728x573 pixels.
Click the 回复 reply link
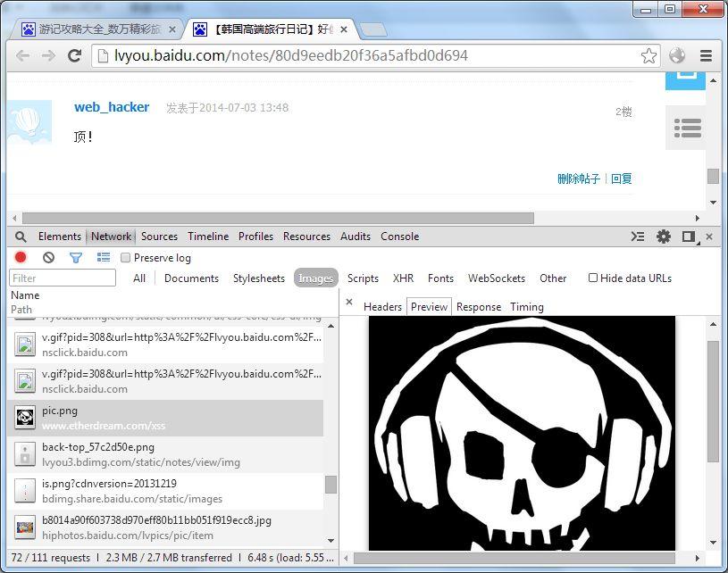click(622, 179)
